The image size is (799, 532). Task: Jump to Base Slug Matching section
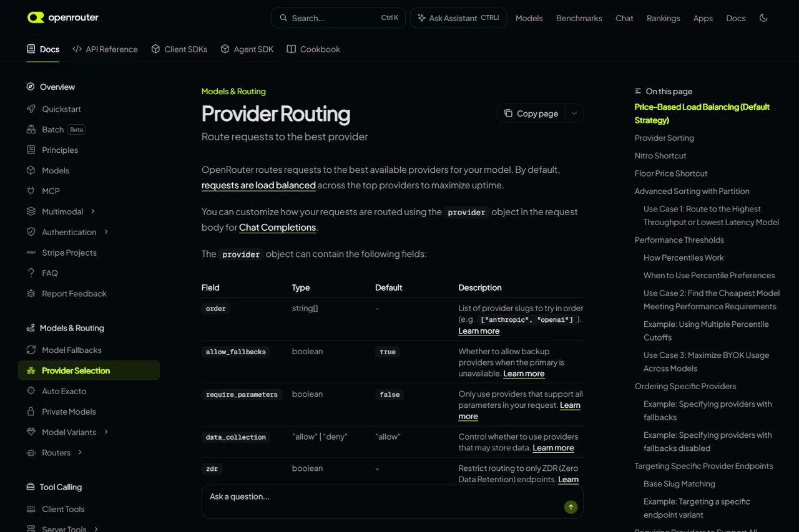[679, 484]
